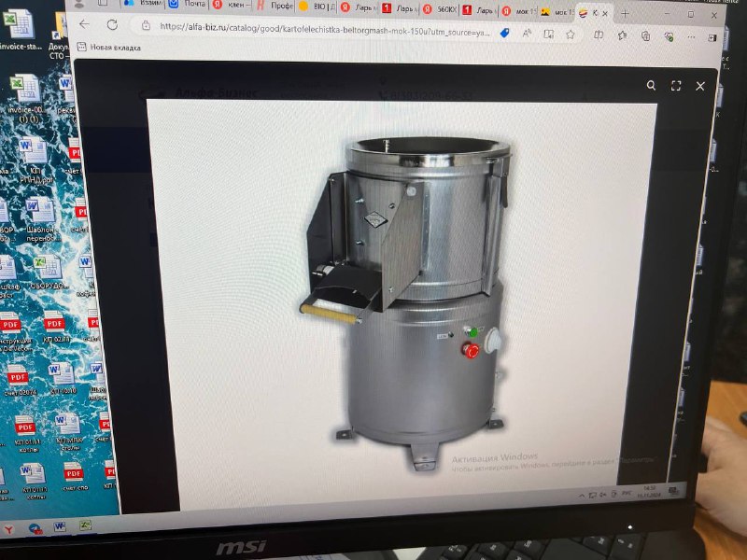This screenshot has height=560, width=747.
Task: Click the Read aloud icon
Action: (x=527, y=34)
